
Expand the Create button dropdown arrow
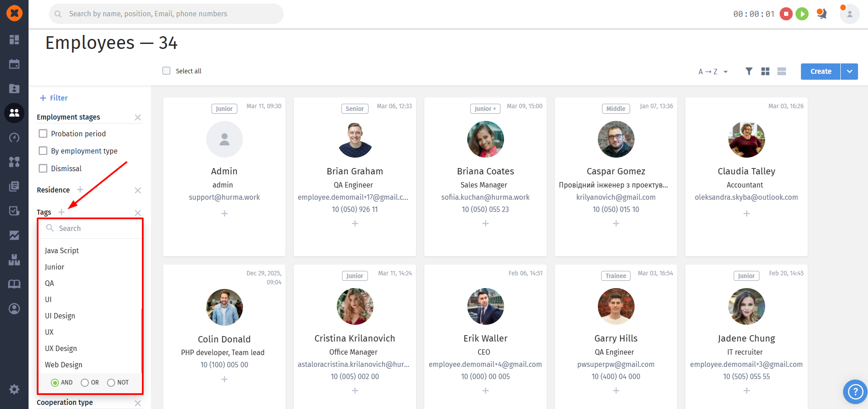tap(849, 72)
